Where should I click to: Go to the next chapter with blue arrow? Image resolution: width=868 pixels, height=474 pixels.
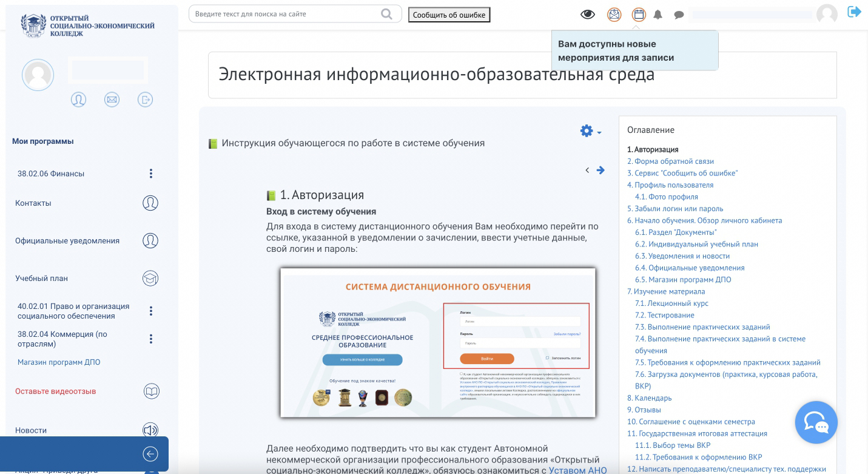pyautogui.click(x=601, y=170)
